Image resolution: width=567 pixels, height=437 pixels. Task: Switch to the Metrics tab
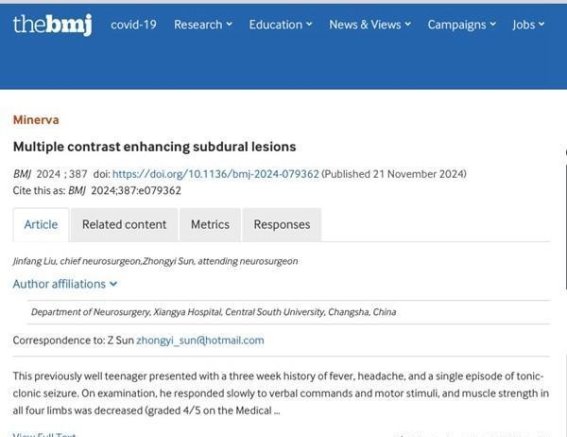point(210,225)
